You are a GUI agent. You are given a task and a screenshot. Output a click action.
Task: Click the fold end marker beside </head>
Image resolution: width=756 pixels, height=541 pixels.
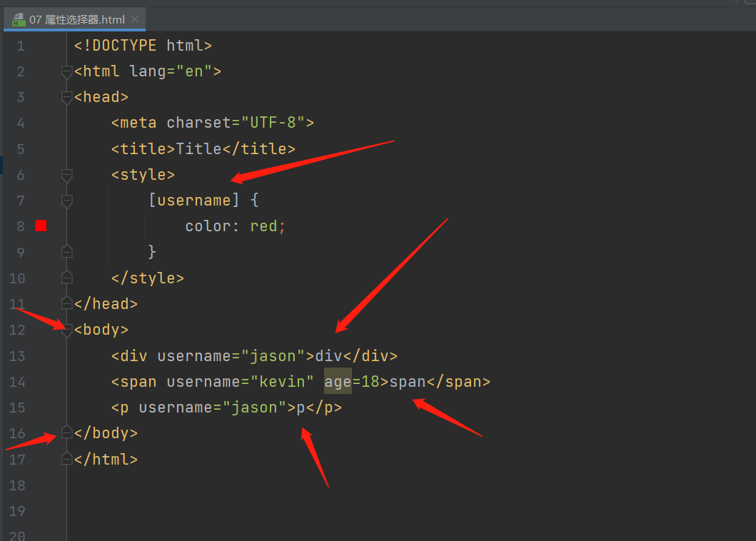pos(67,303)
